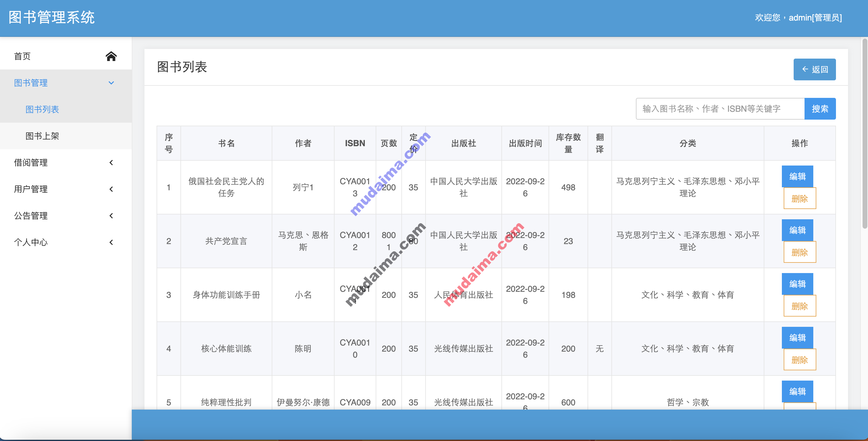The height and width of the screenshot is (441, 868).
Task: Open the 首页 menu item
Action: (22, 56)
